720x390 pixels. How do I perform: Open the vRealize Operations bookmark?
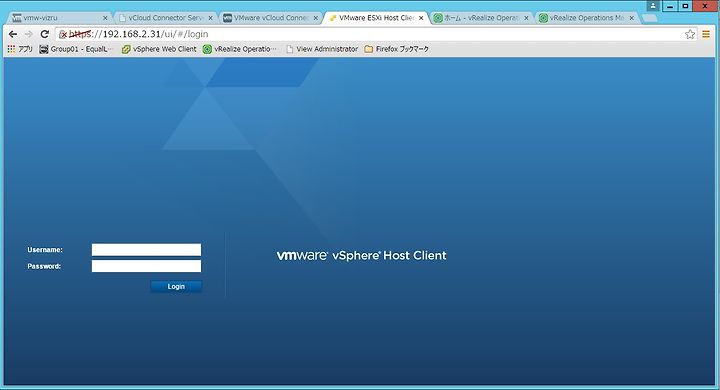(240, 49)
